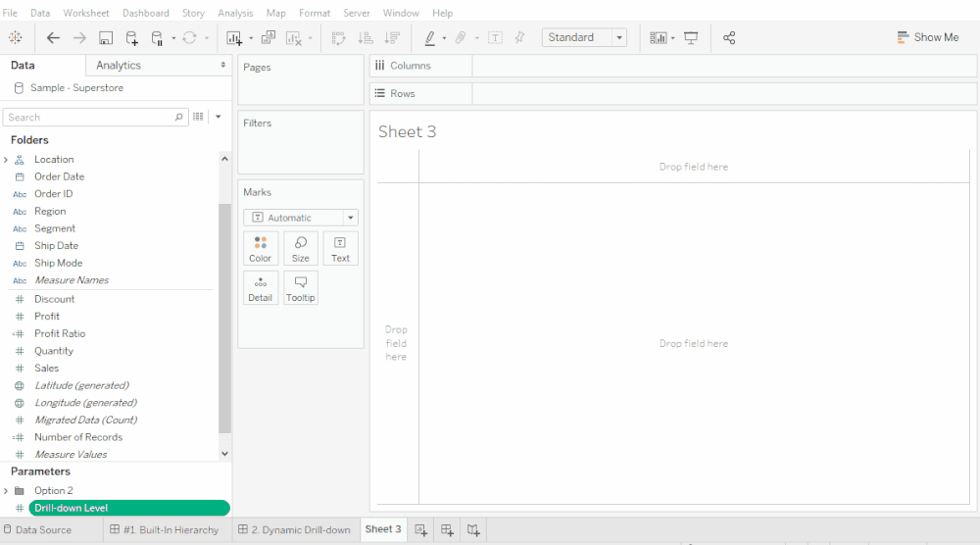Click the Show Mark Labels icon

pyautogui.click(x=495, y=38)
